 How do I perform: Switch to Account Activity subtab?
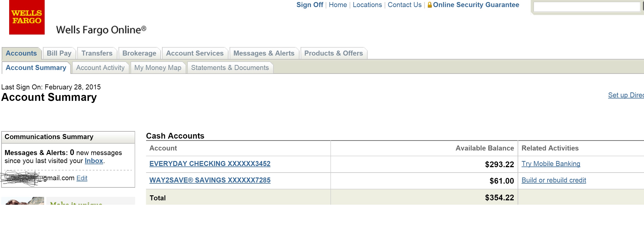100,68
